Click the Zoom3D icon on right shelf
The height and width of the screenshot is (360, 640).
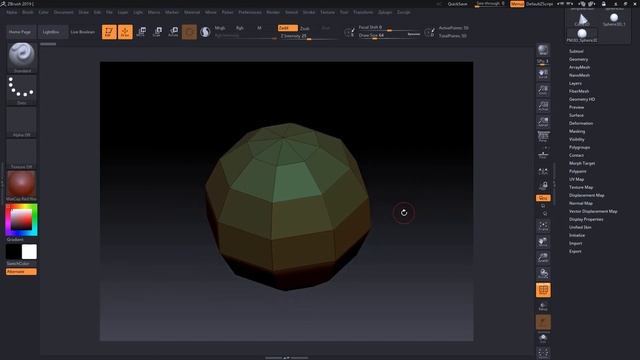coord(543,258)
